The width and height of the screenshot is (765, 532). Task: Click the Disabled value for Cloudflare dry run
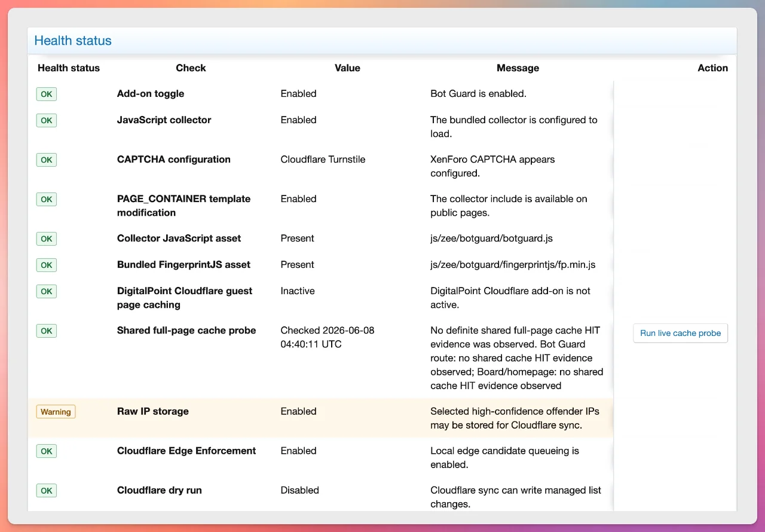299,490
